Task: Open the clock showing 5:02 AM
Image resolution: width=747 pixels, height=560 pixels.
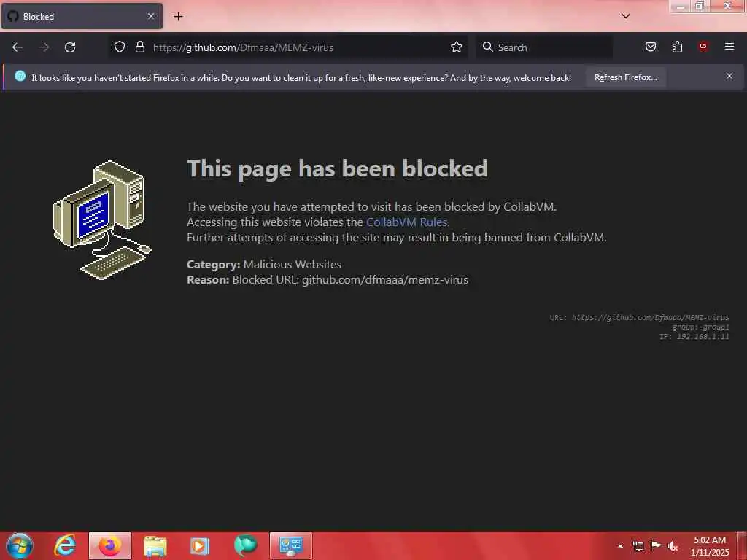Action: [710, 546]
